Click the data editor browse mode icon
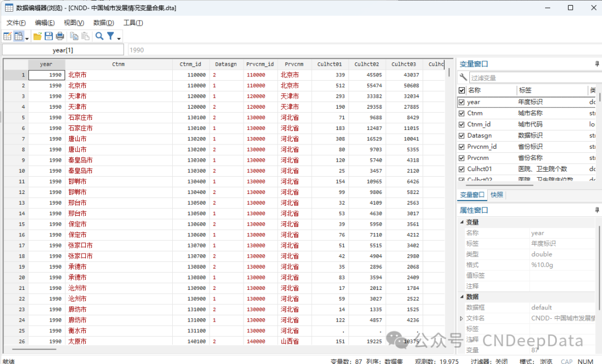602x364 pixels. coord(18,36)
